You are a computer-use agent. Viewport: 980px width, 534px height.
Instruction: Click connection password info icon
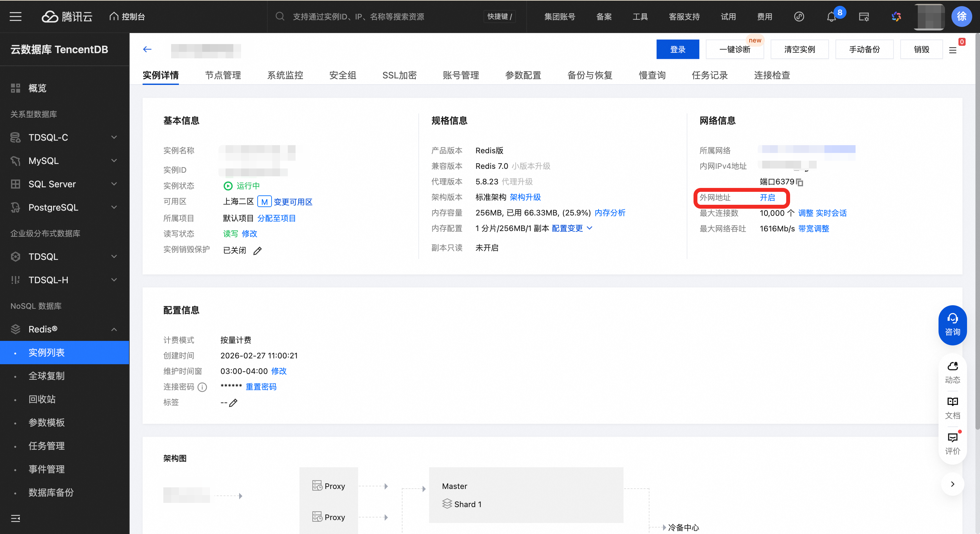point(203,387)
